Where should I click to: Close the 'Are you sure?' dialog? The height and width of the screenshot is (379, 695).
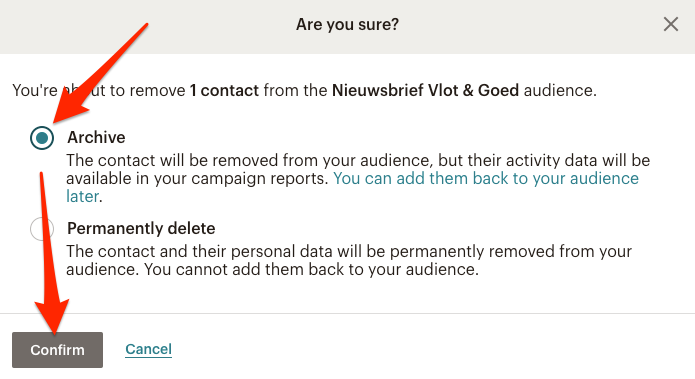(x=671, y=24)
